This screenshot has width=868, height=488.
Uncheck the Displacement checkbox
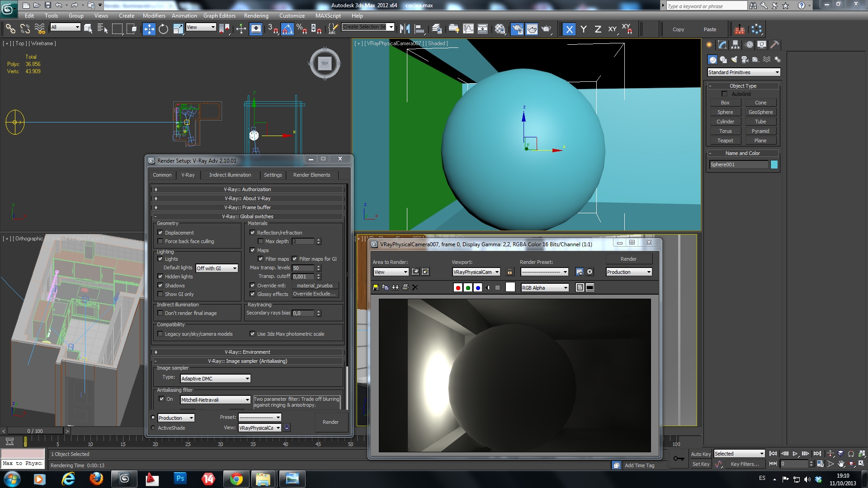160,233
